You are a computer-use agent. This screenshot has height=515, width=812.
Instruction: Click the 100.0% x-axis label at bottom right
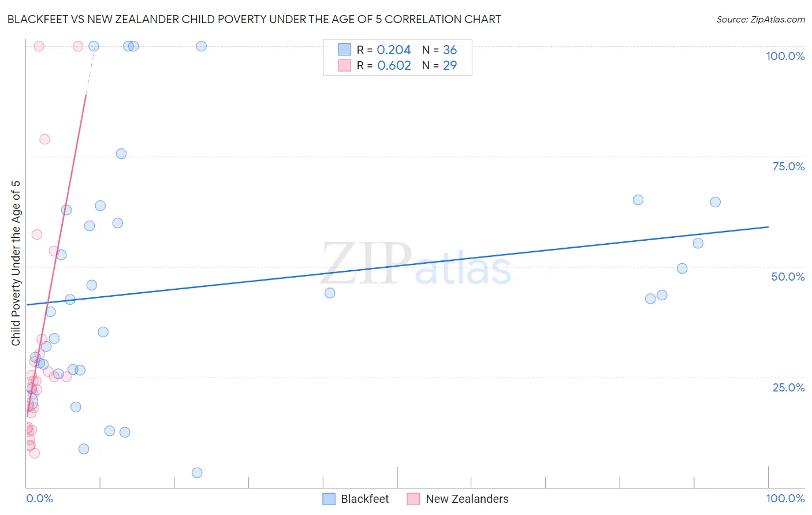tap(785, 499)
